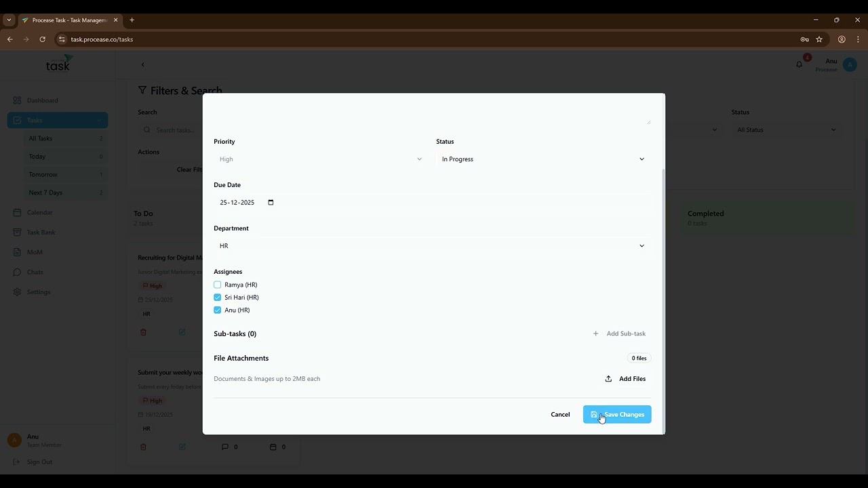This screenshot has height=488, width=868.
Task: Open a new Chrome tab
Action: click(132, 20)
